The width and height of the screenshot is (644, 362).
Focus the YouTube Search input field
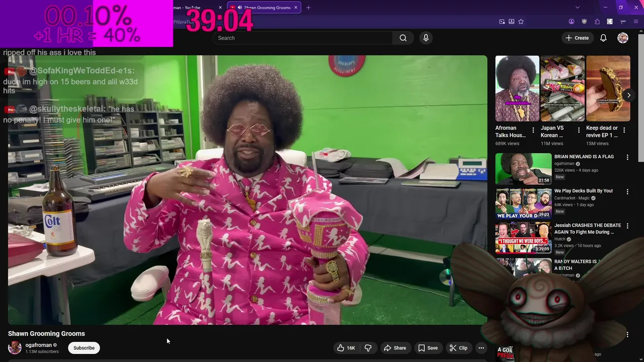(x=302, y=38)
